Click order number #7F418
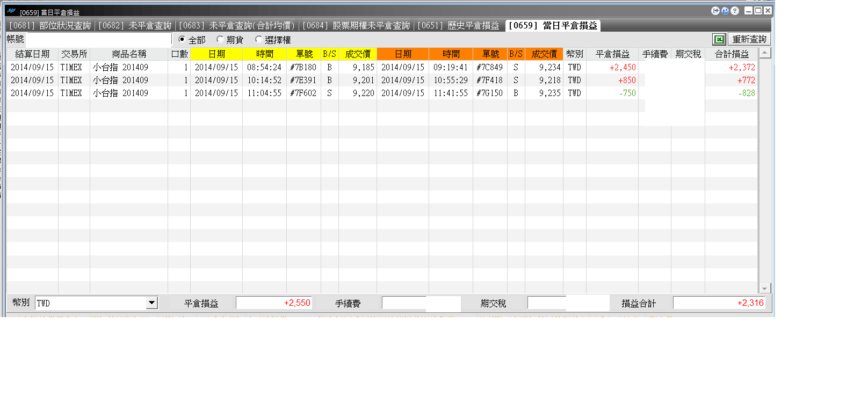Image resolution: width=868 pixels, height=396 pixels. click(490, 80)
